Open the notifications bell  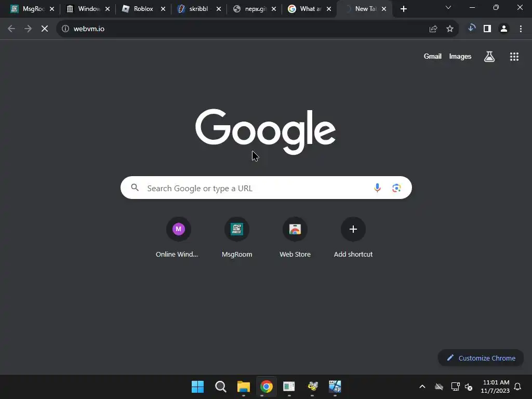pyautogui.click(x=518, y=387)
